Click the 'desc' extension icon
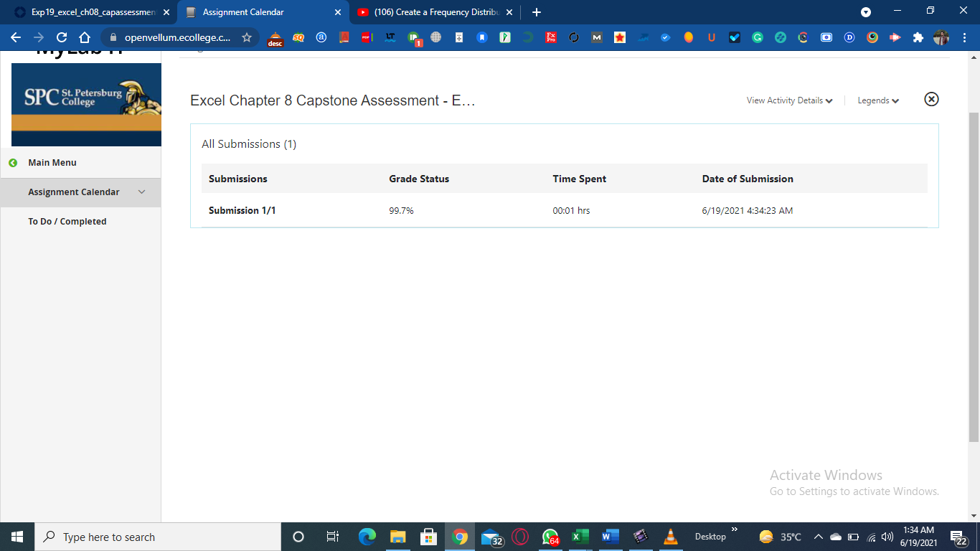Screen dimensions: 980x551 pos(275,38)
